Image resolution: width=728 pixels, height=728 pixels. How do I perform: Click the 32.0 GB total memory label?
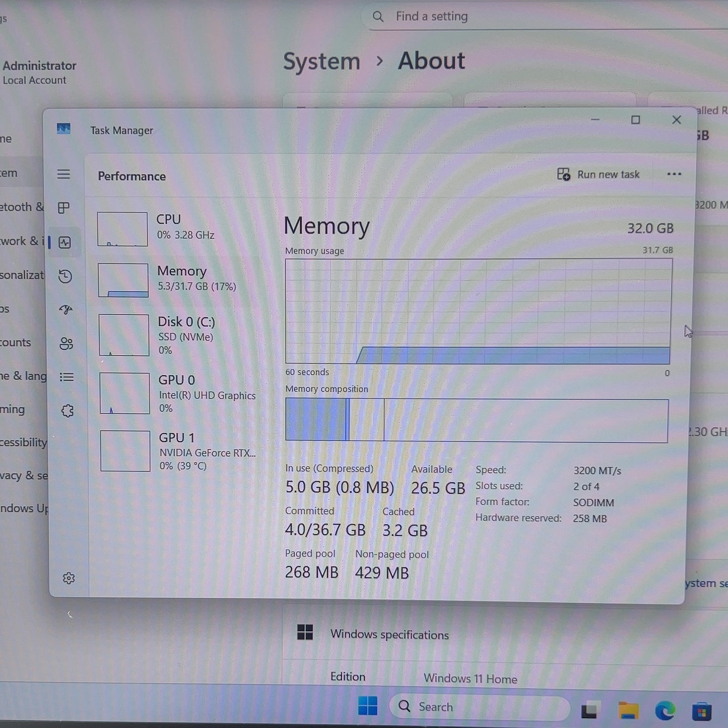[650, 228]
